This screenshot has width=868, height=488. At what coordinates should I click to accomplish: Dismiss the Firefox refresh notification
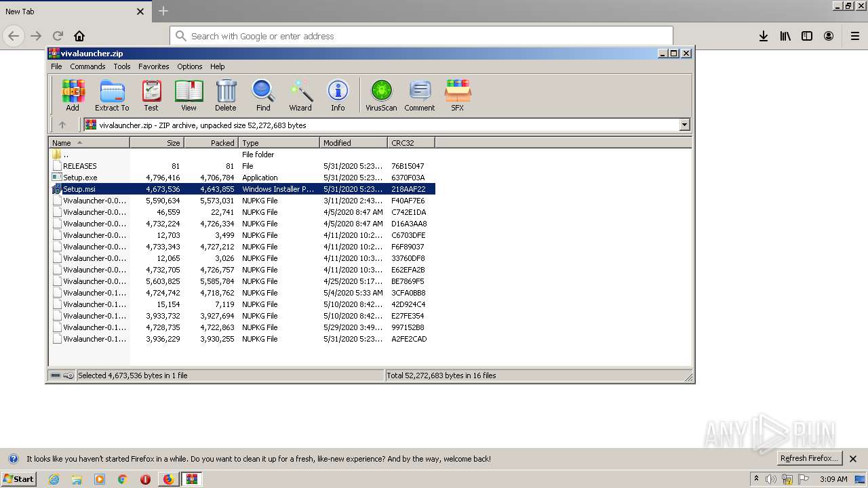853,459
